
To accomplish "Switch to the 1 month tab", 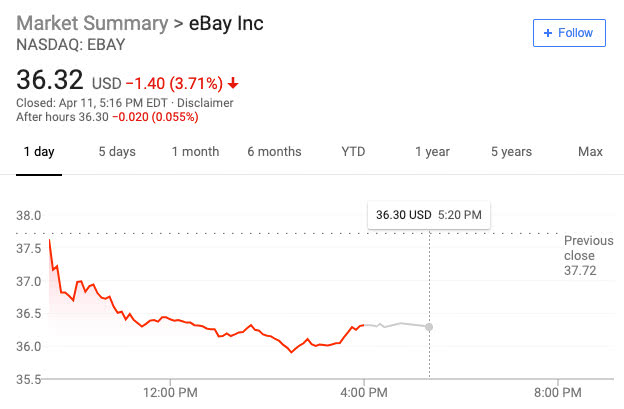I will tap(195, 152).
